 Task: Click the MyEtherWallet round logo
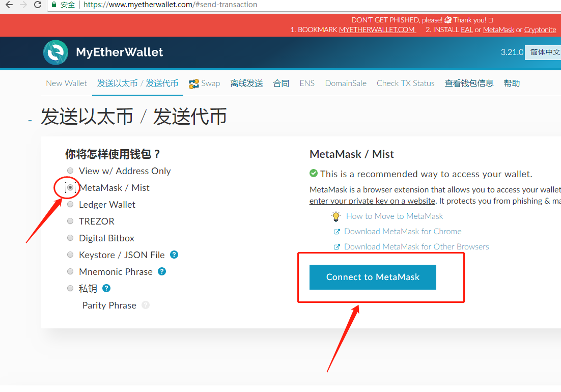pyautogui.click(x=55, y=52)
